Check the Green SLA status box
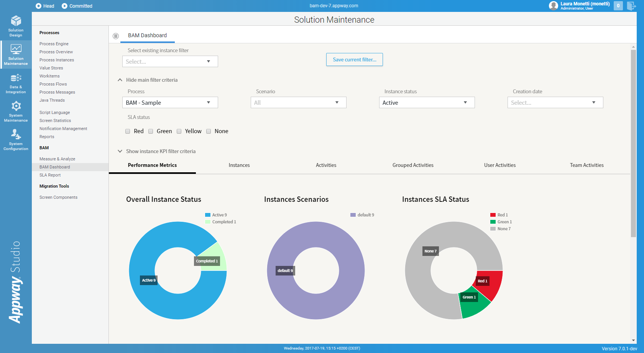 point(151,131)
